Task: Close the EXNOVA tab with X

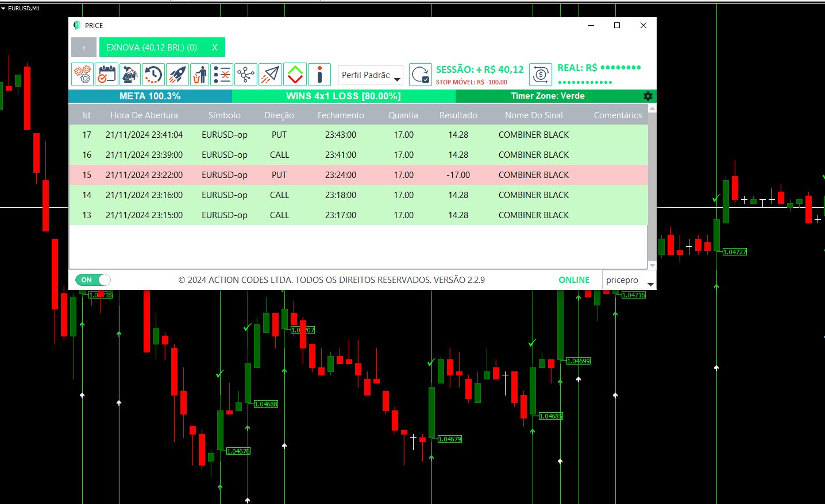Action: [215, 48]
